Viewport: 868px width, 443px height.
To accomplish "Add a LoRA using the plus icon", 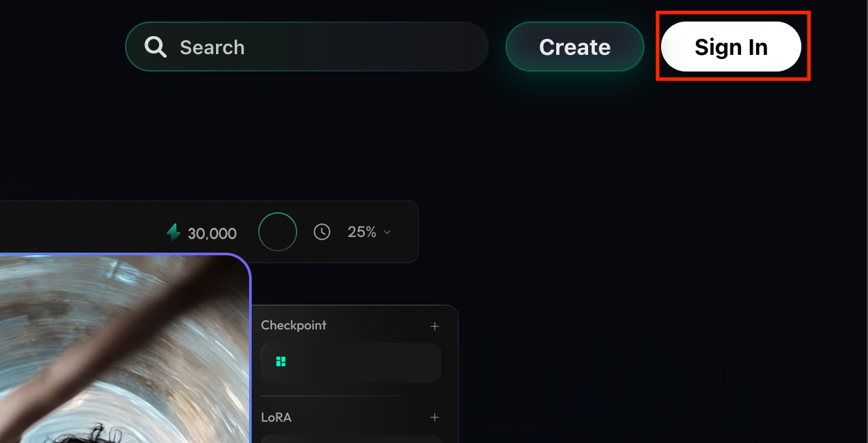I will click(435, 417).
